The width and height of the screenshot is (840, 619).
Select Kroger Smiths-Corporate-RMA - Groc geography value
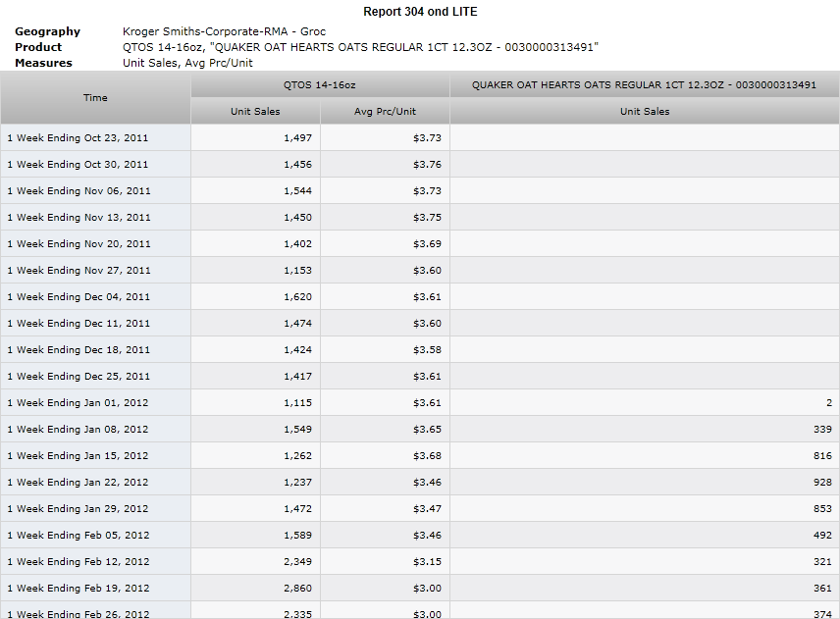224,31
